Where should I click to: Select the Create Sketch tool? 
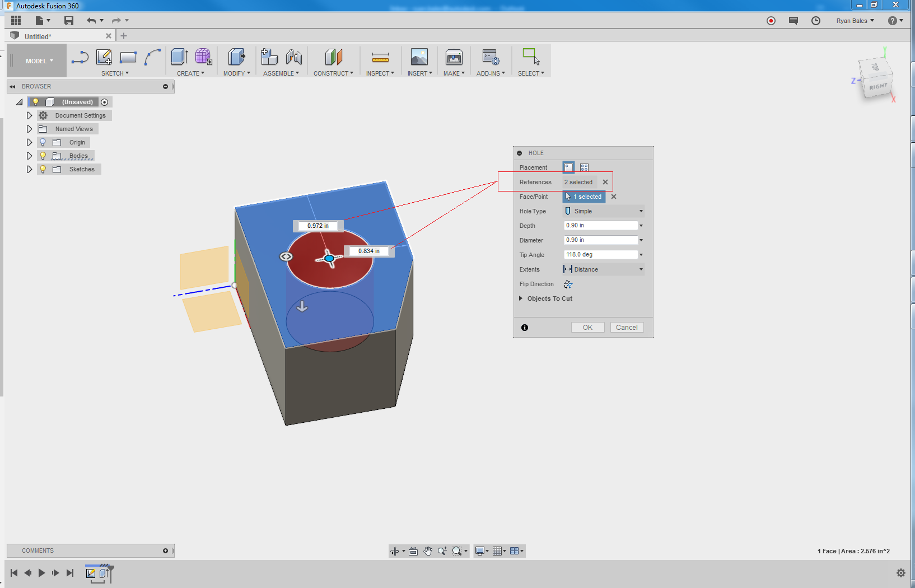(104, 57)
